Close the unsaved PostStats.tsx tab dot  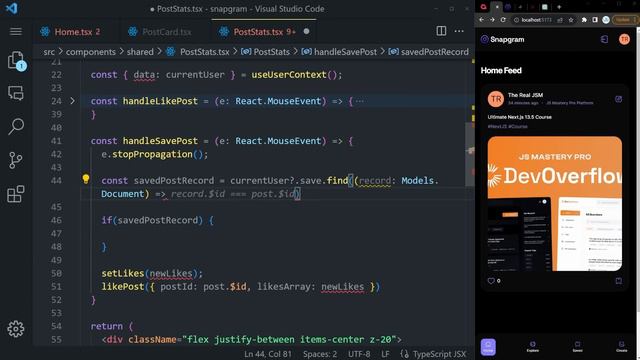[306, 31]
